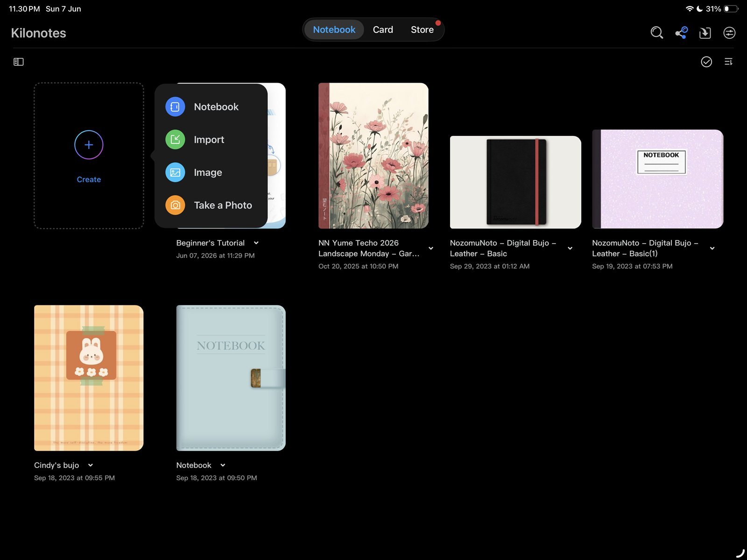This screenshot has width=747, height=560.
Task: Click date Sep 19, 2023 at 07:53 PM
Action: pos(632,266)
